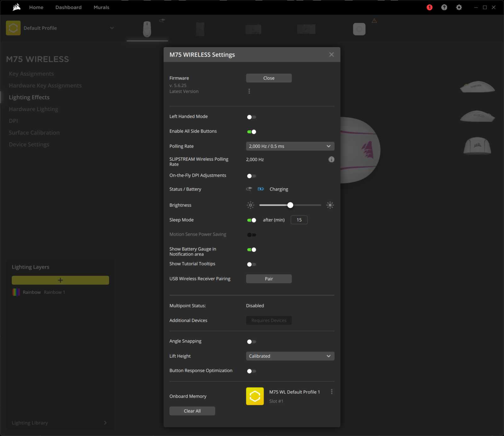Image resolution: width=504 pixels, height=436 pixels.
Task: Open the Polling Rate dropdown
Action: click(x=290, y=146)
